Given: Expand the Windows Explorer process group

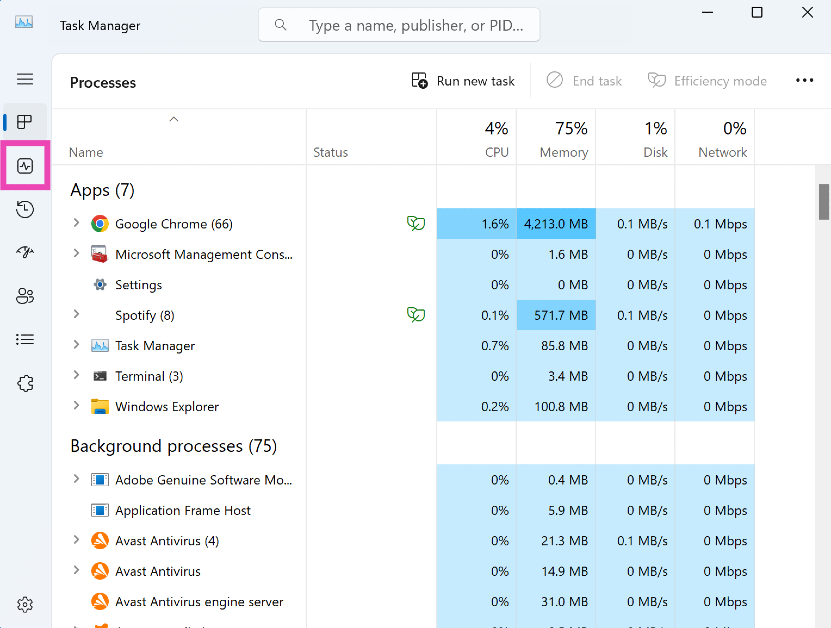Looking at the screenshot, I should (76, 406).
